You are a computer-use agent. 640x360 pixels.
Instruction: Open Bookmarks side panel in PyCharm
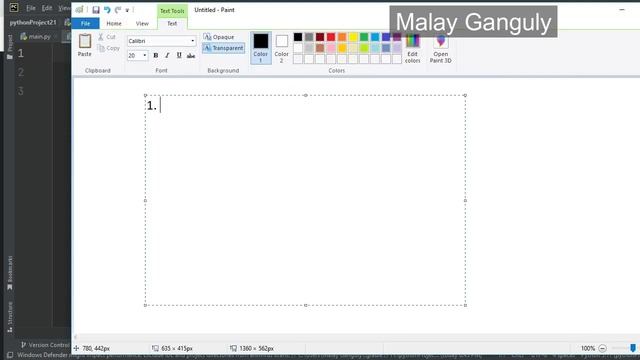click(10, 273)
